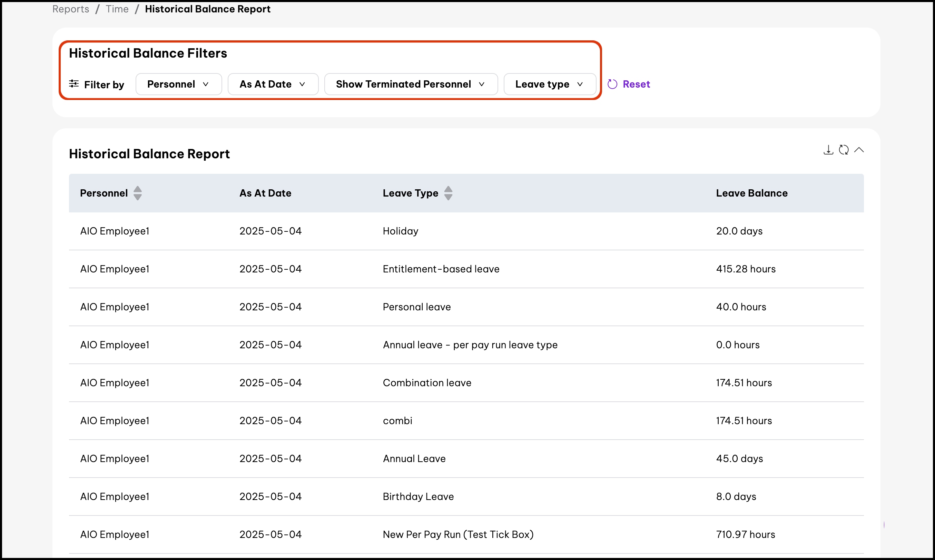Collapse the Historical Balance Report panel
Screen dimensions: 935x560
click(859, 150)
